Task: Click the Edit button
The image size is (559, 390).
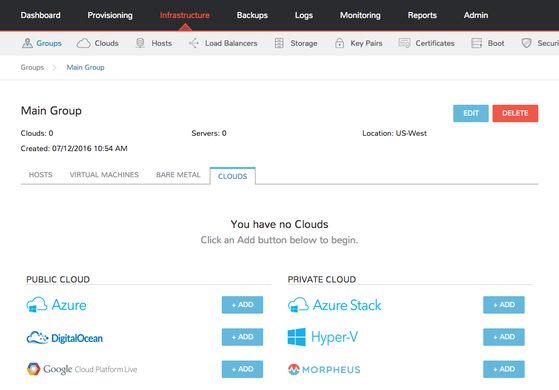Action: point(471,113)
